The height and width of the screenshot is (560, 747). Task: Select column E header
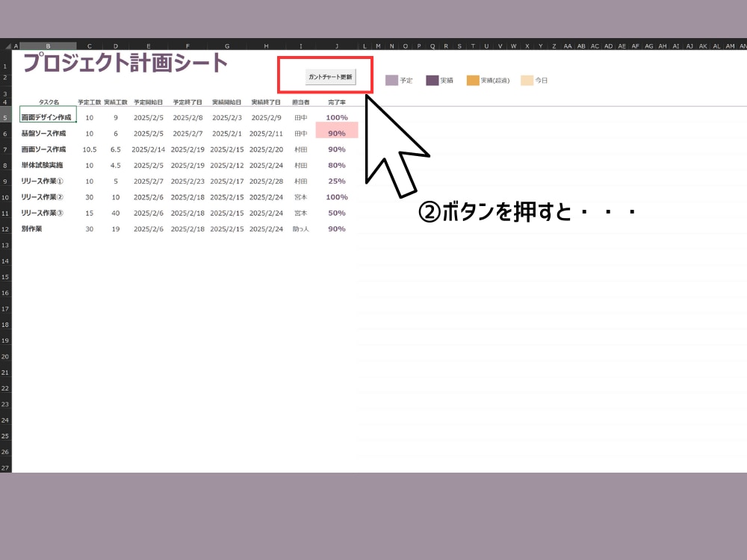(x=148, y=46)
